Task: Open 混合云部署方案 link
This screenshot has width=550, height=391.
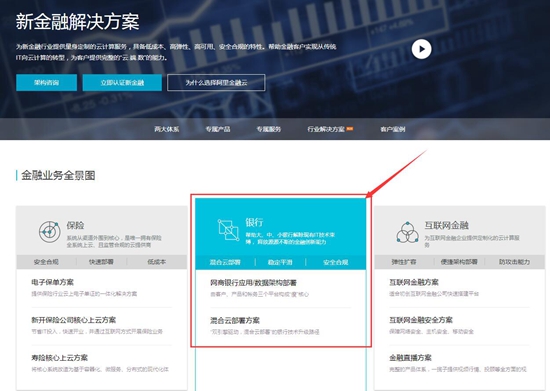Action: pyautogui.click(x=235, y=321)
